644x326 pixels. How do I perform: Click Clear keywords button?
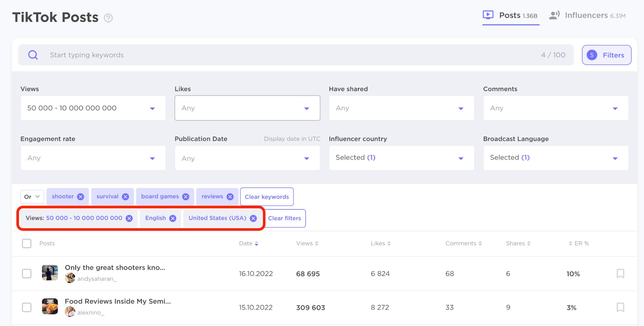(x=267, y=197)
